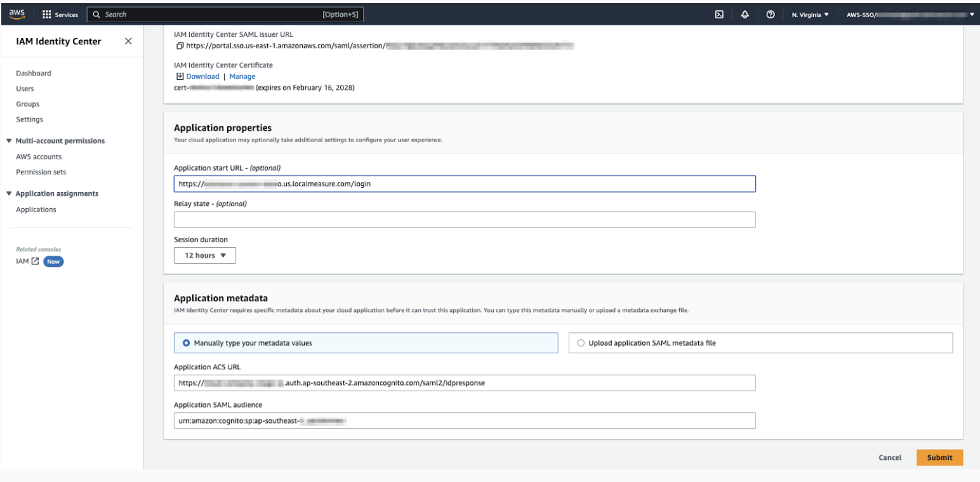Image resolution: width=980 pixels, height=482 pixels.
Task: Open the N. Virginia region selector
Action: [810, 15]
